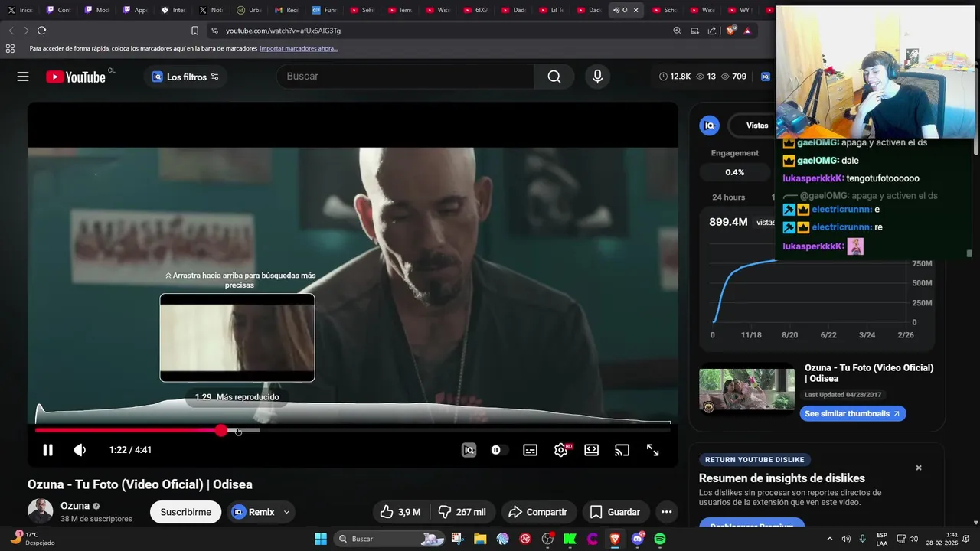
Task: Bookmark the page with the bookmark icon
Action: pyautogui.click(x=194, y=31)
